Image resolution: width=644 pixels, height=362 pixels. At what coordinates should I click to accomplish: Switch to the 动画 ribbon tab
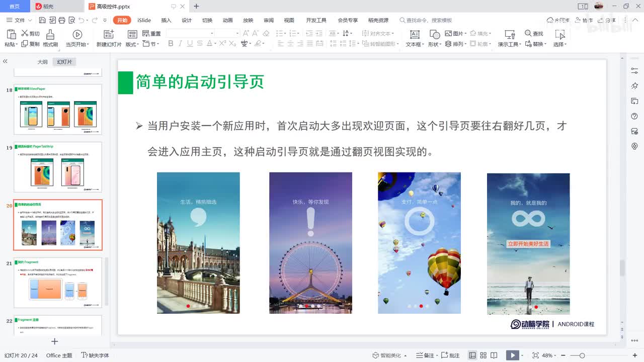pos(227,20)
